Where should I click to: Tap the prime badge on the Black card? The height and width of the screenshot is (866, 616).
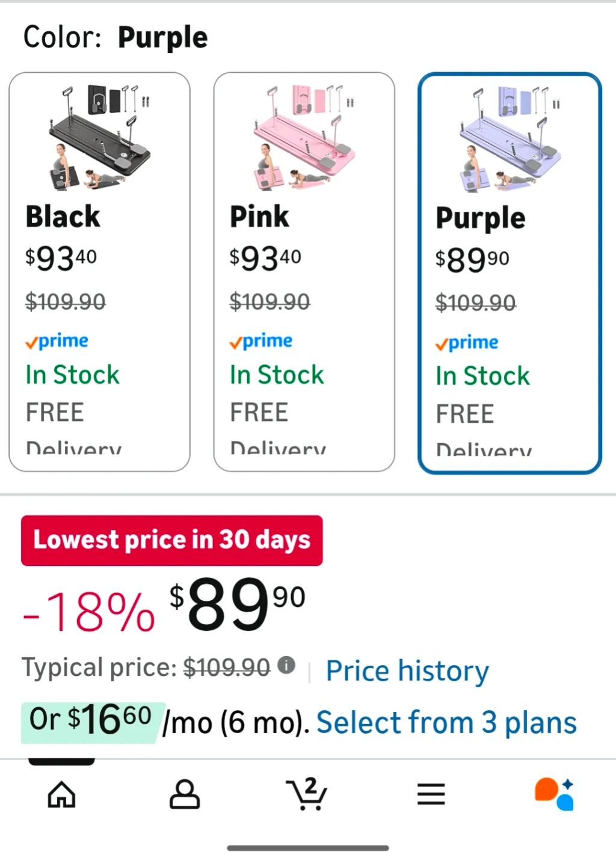click(57, 342)
